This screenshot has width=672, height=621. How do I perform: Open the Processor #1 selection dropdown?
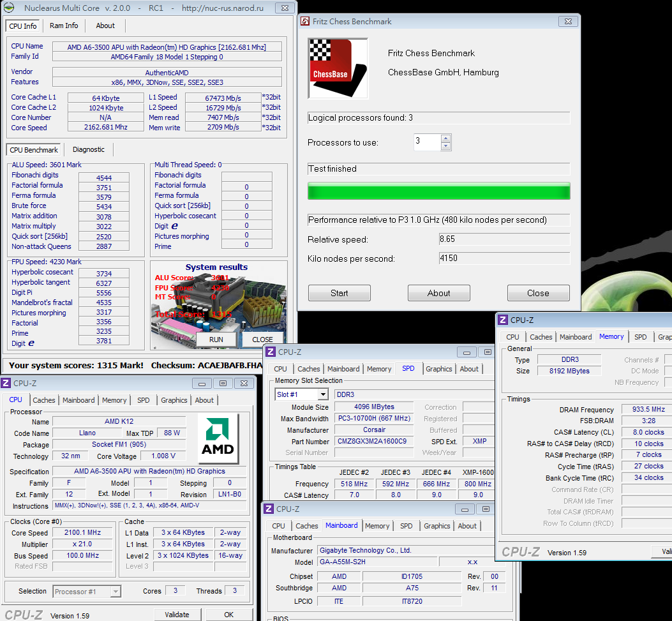[x=116, y=592]
